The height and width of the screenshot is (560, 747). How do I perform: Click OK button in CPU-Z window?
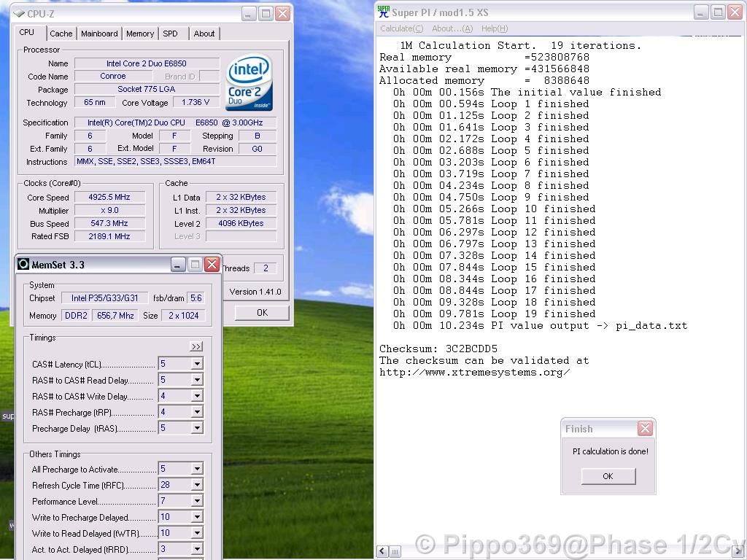262,313
